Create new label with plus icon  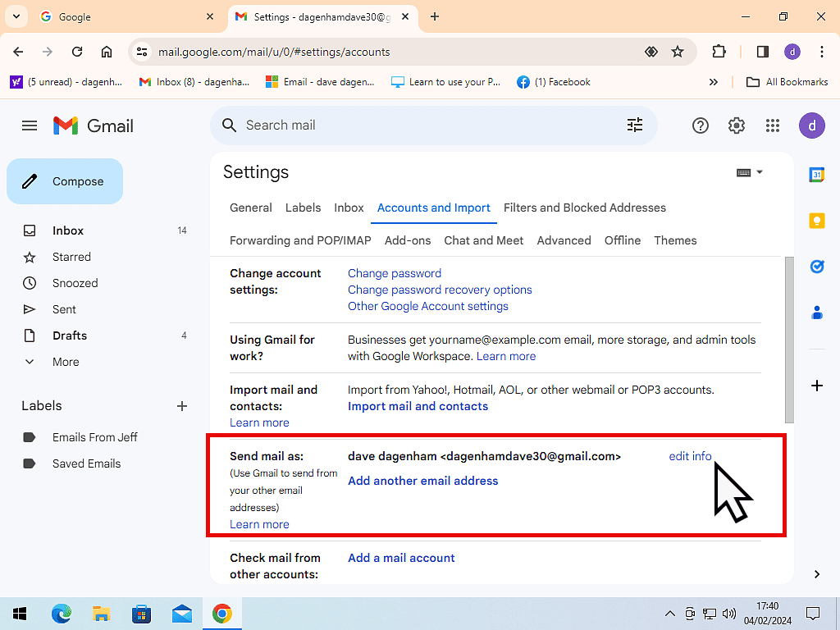(x=182, y=406)
